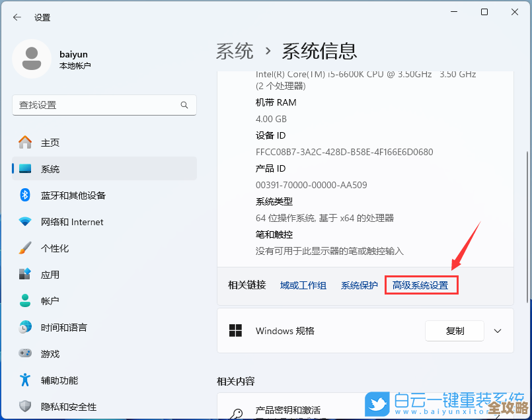Click the baiyun account avatar
532x420 pixels.
[31, 59]
